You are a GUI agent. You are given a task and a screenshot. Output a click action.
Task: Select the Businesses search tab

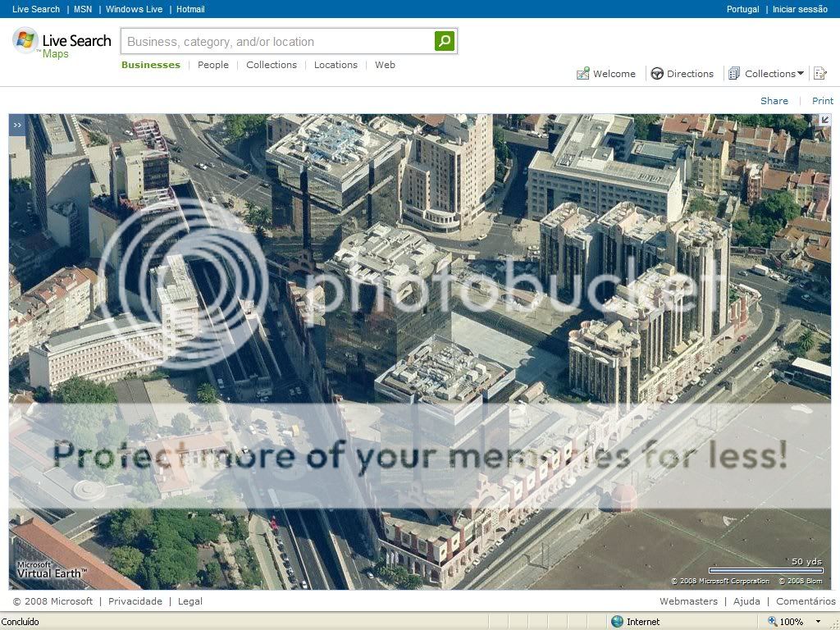[151, 65]
